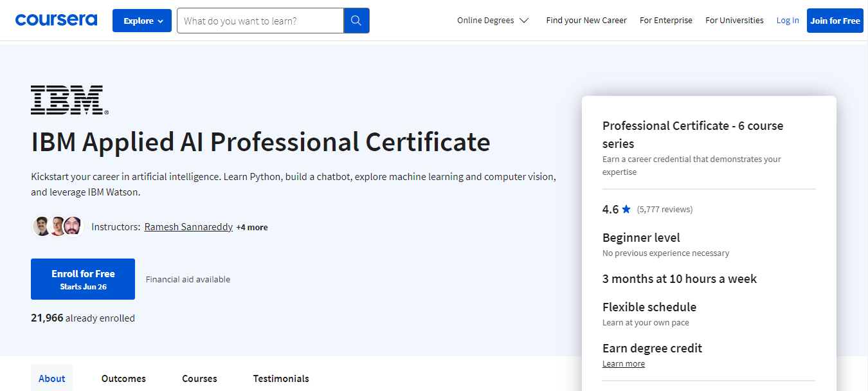
Task: Click the magnifying glass search button
Action: (x=356, y=21)
